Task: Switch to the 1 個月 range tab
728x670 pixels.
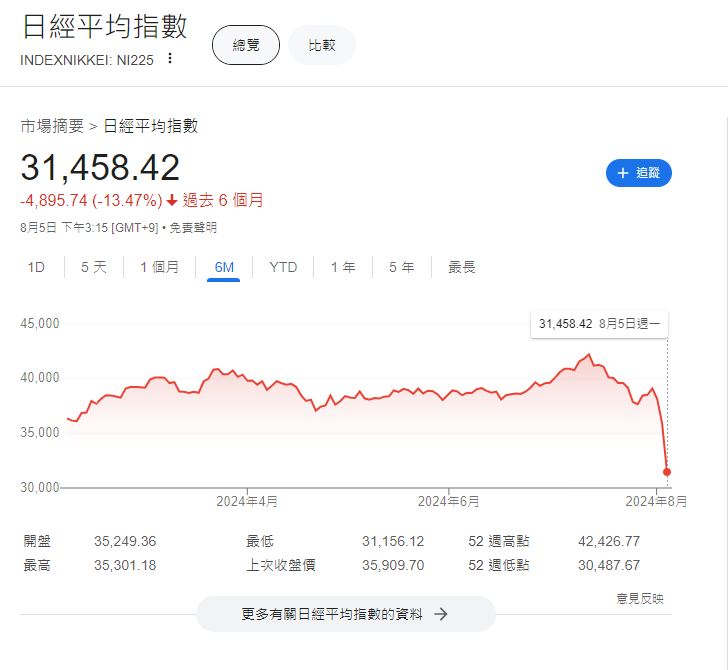Action: pyautogui.click(x=160, y=267)
